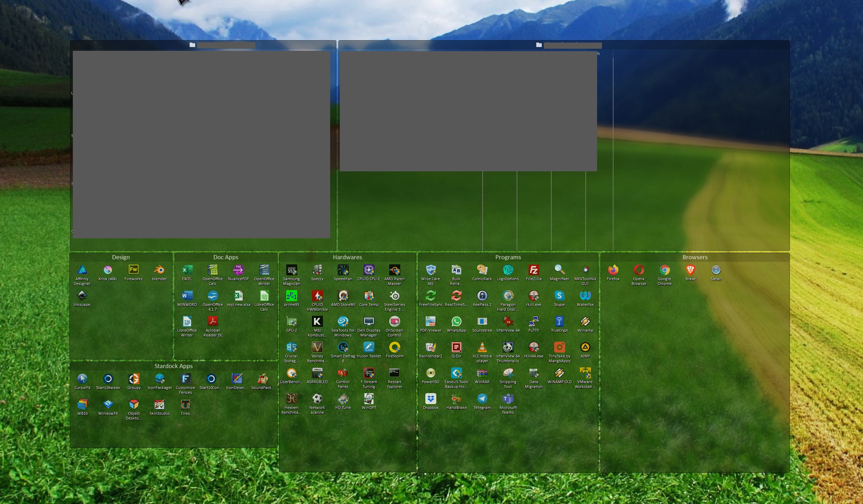Viewport: 863px width, 504px height.
Task: Click the Design fence title
Action: 121,257
